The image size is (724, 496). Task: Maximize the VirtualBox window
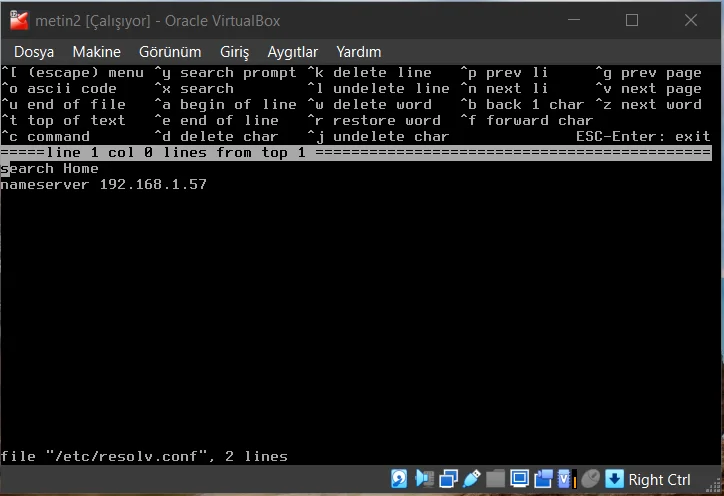pos(631,20)
